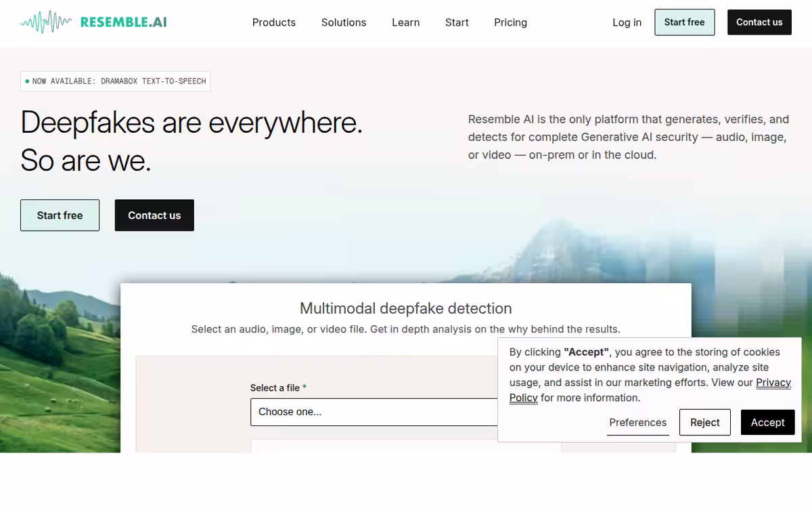
Task: Click the Resemble.AI waveform logo
Action: point(93,22)
